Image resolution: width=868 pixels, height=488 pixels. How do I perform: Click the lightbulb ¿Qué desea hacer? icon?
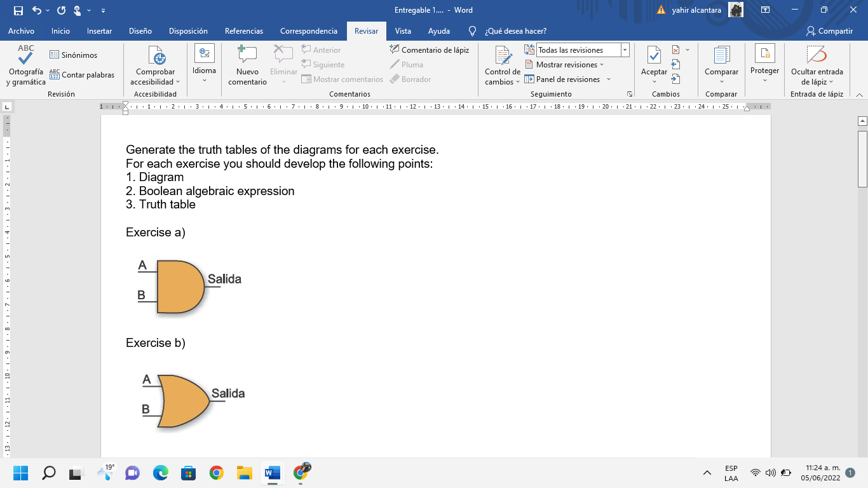pyautogui.click(x=472, y=31)
